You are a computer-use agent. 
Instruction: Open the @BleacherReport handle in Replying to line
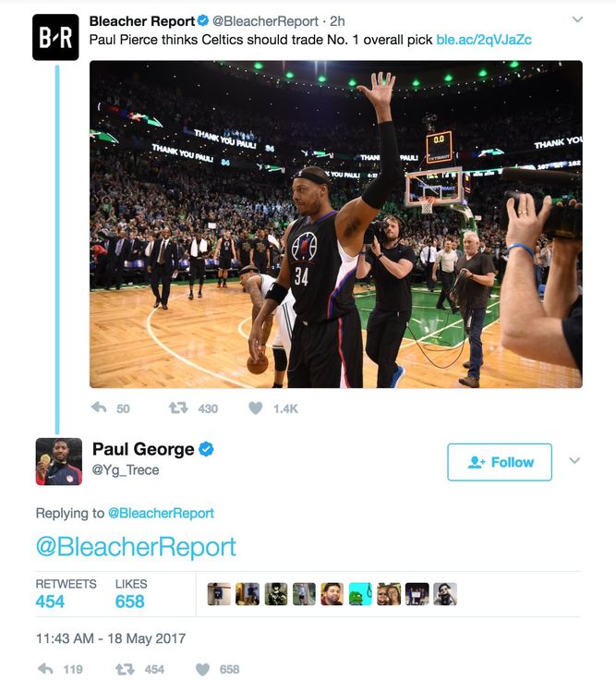(161, 513)
